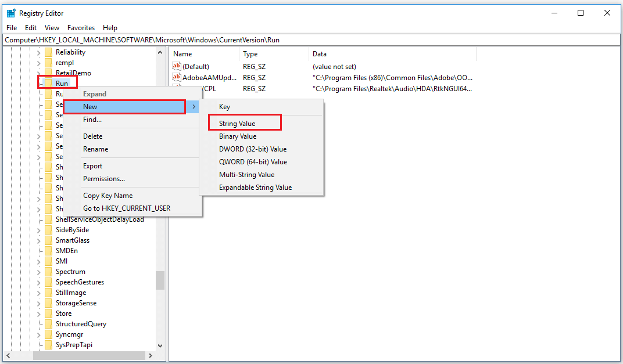Screen dimensions: 623x364
Task: Expand the SideBySide key
Action: tap(38, 230)
